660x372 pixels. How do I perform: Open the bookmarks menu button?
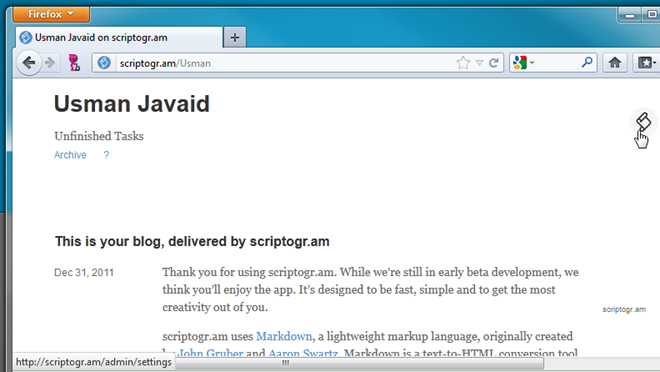point(647,63)
